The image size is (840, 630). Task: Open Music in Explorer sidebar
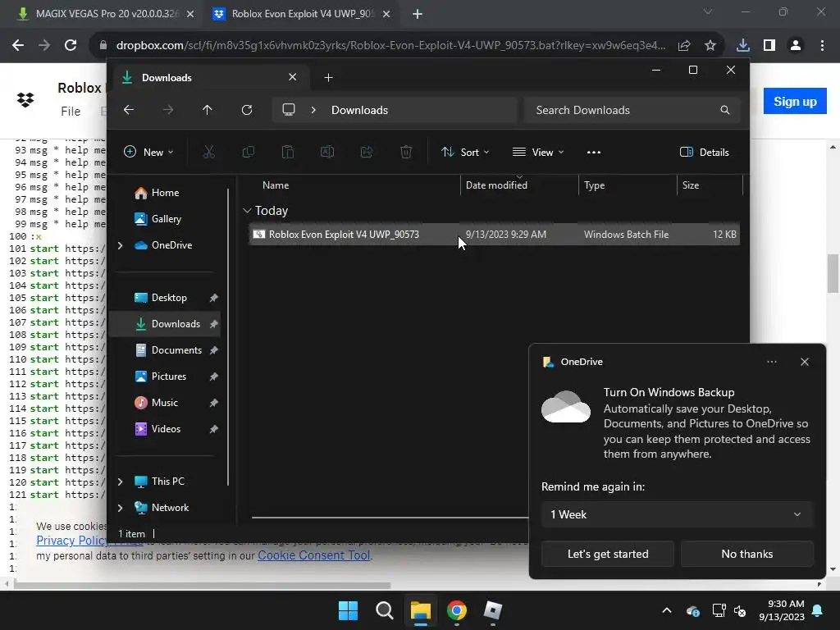[164, 403]
